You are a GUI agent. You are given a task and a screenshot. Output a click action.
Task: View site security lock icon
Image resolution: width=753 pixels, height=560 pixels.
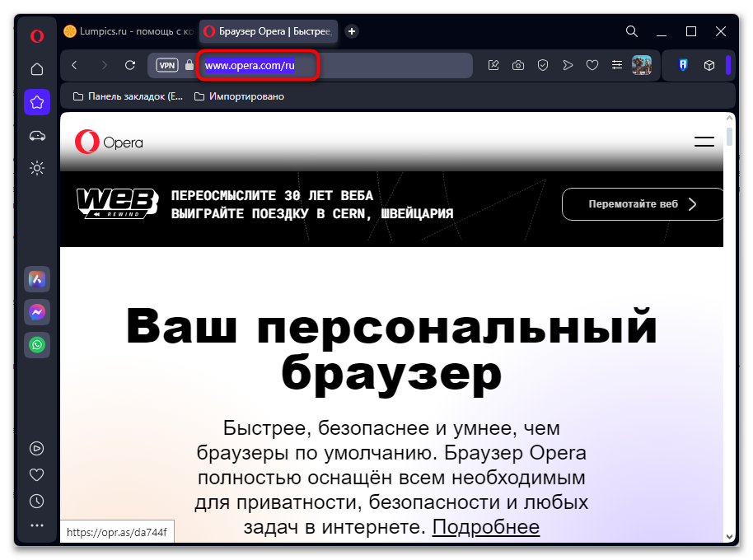coord(189,65)
